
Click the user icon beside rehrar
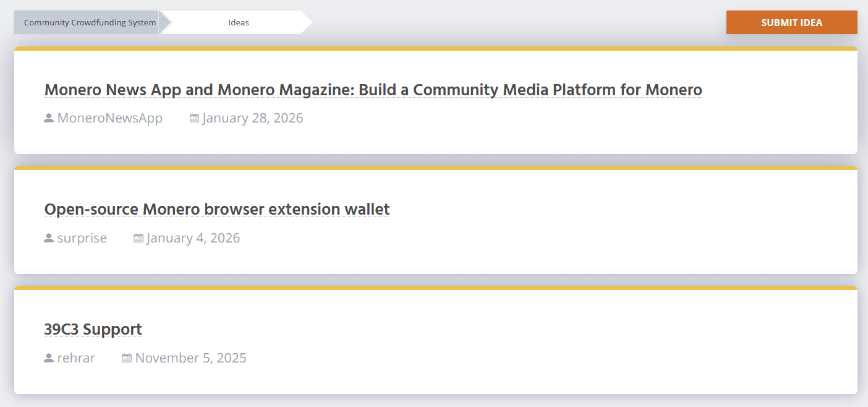click(49, 358)
